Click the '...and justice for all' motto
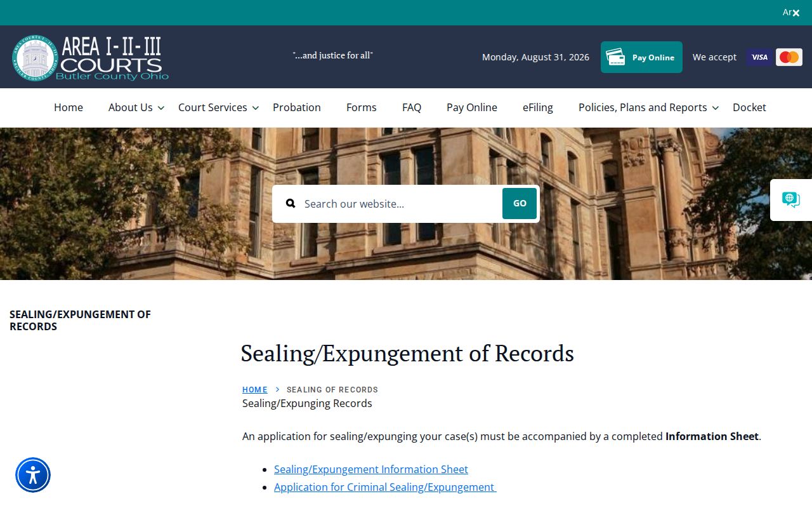812x508 pixels. [333, 55]
